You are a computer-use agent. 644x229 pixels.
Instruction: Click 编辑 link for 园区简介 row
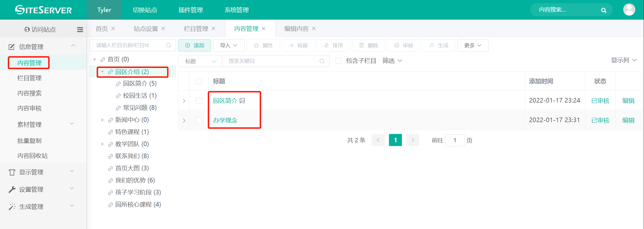628,101
